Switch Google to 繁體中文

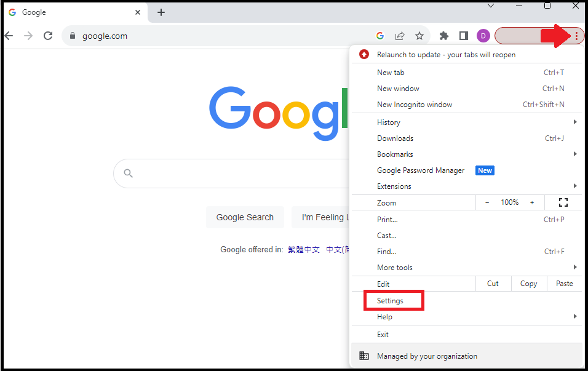(x=304, y=249)
